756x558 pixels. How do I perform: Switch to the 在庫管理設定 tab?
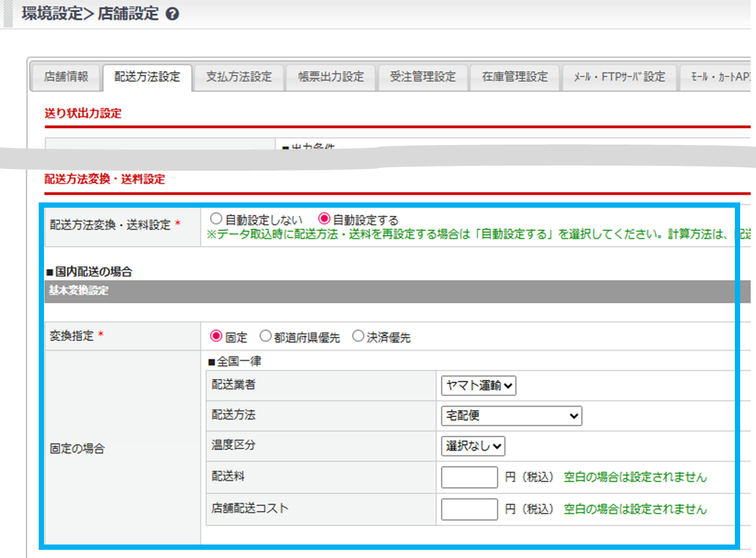[x=514, y=77]
